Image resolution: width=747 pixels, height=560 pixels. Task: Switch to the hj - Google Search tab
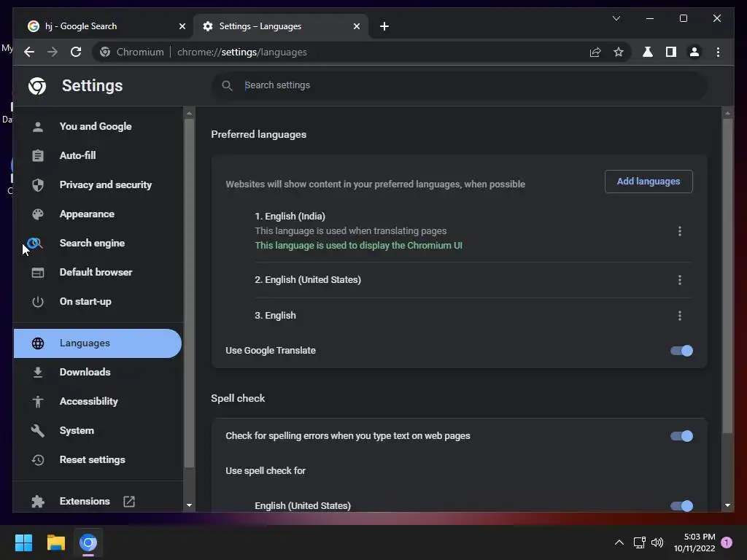tap(107, 26)
